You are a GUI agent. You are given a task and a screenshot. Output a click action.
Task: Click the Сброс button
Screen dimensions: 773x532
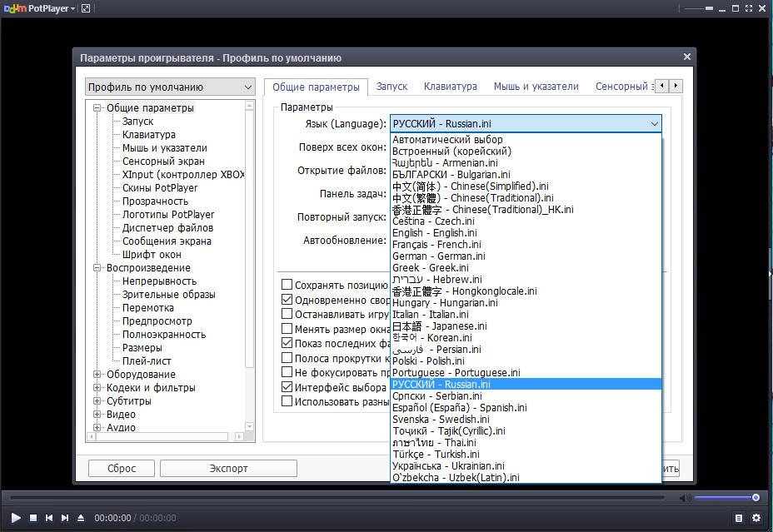coord(122,468)
